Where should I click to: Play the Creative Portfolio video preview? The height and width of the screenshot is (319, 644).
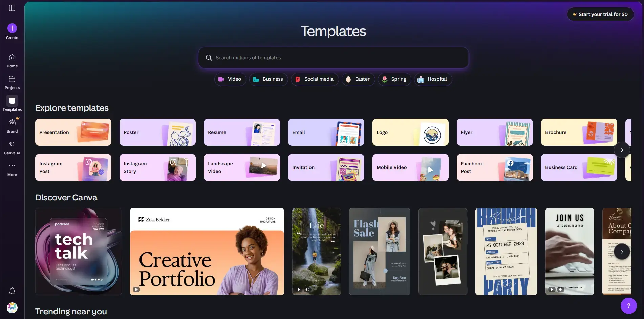click(136, 290)
